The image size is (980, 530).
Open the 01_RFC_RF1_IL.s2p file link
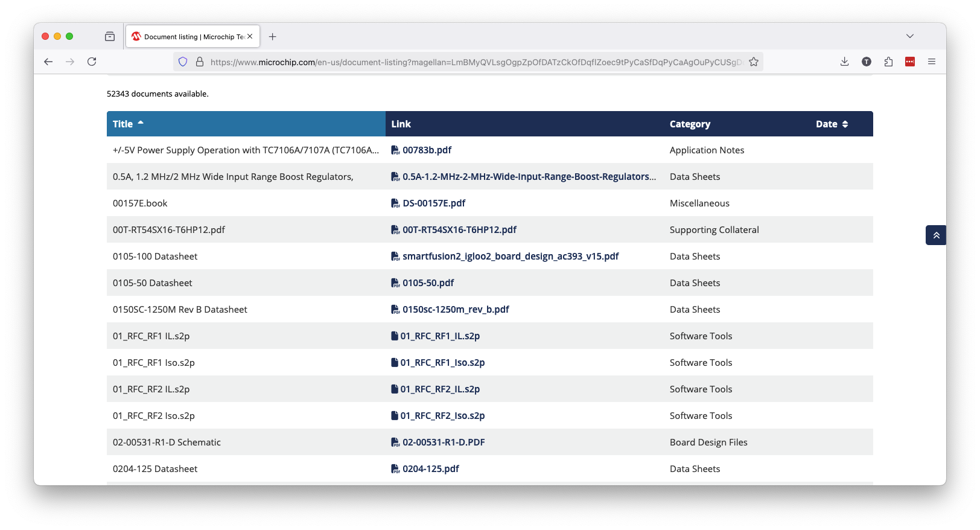(440, 336)
